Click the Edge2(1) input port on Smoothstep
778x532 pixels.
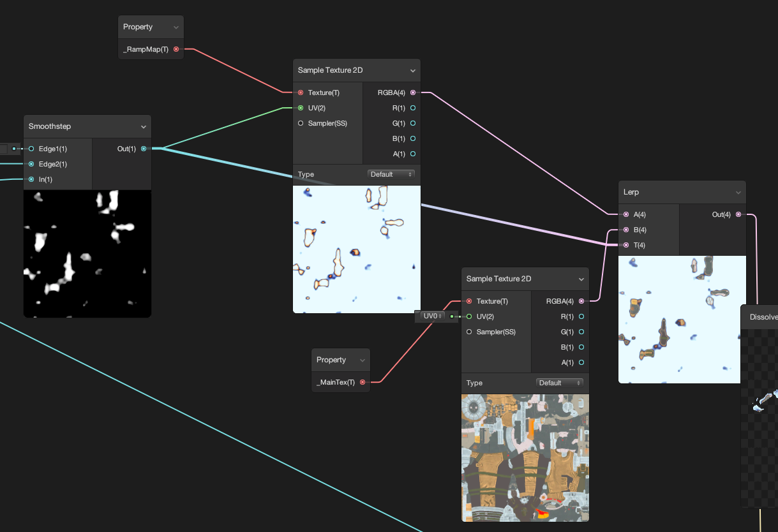[x=31, y=164]
